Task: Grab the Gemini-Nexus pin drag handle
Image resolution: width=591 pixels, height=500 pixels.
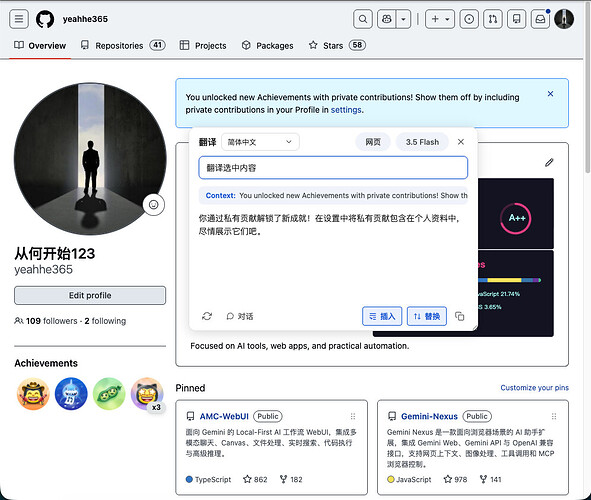Action: click(x=554, y=416)
